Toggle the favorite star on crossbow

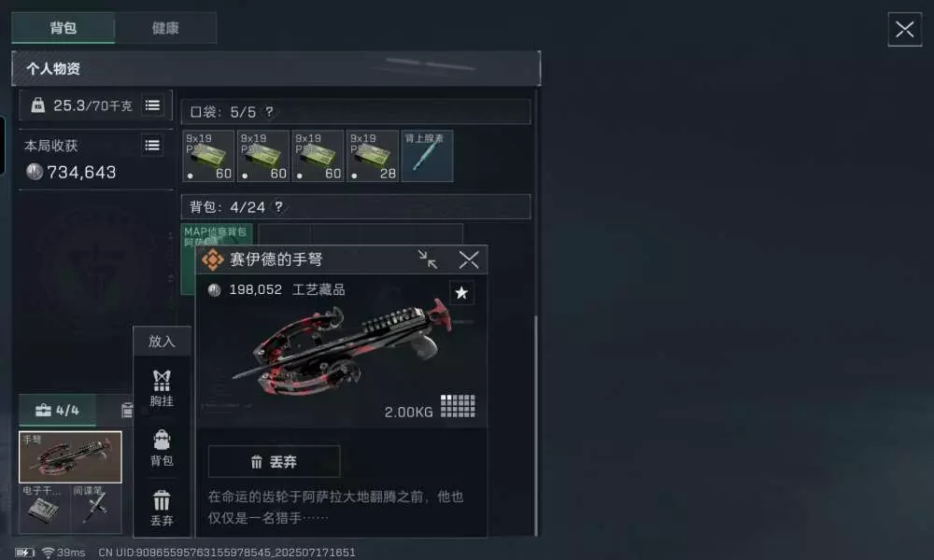461,293
